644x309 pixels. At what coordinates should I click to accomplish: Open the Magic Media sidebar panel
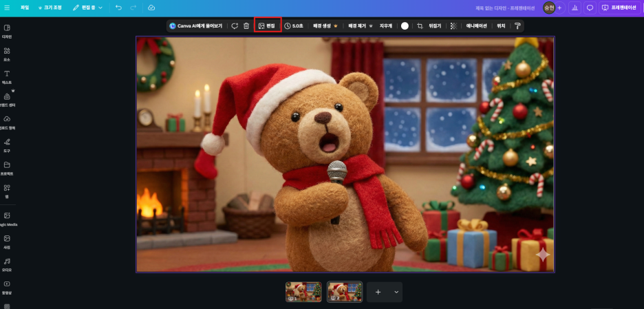tap(7, 219)
